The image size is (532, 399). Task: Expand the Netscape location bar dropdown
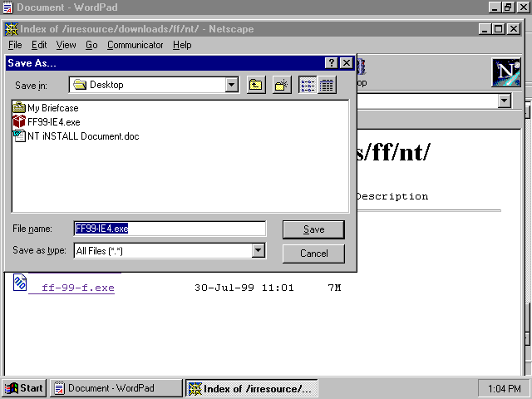point(504,101)
